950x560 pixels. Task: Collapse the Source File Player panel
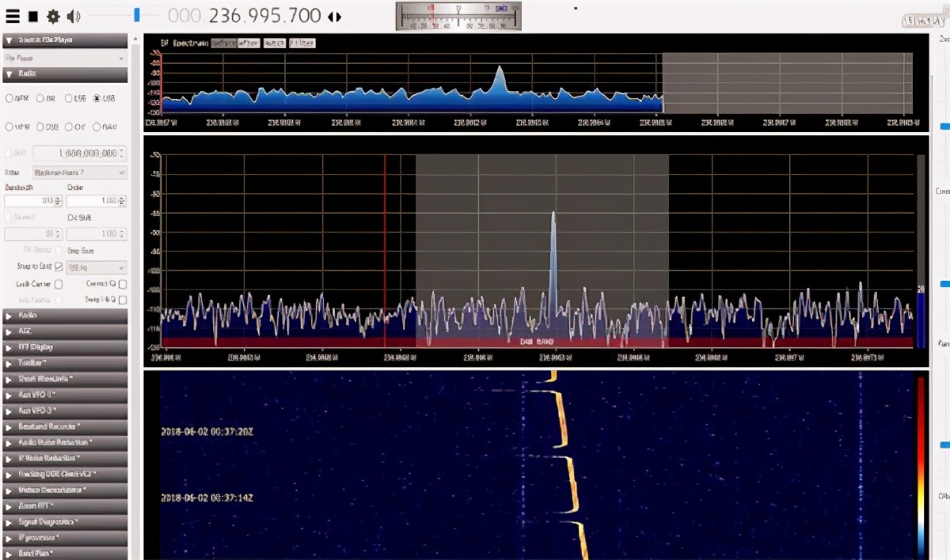click(65, 41)
